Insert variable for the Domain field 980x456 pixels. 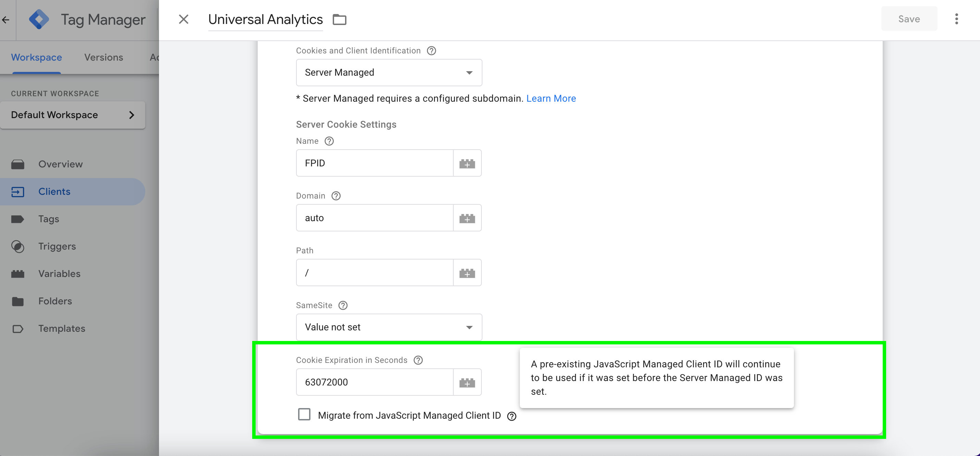(x=467, y=218)
